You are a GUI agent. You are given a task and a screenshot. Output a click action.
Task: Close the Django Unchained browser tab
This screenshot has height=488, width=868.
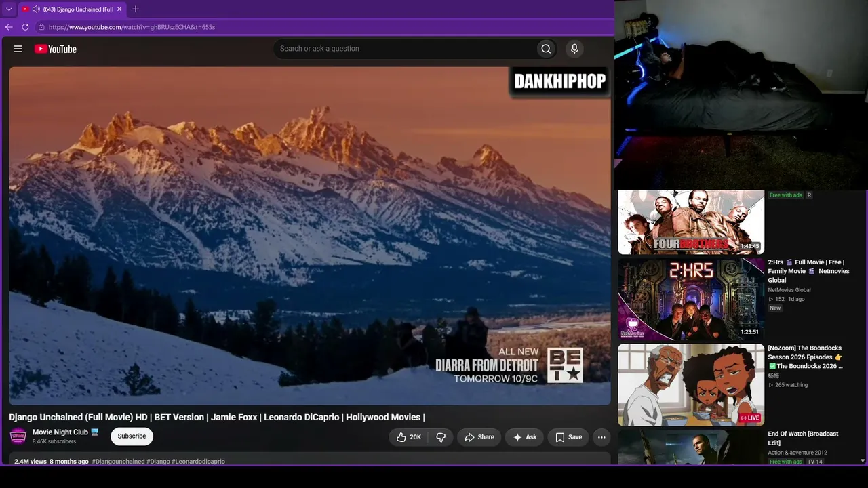119,9
